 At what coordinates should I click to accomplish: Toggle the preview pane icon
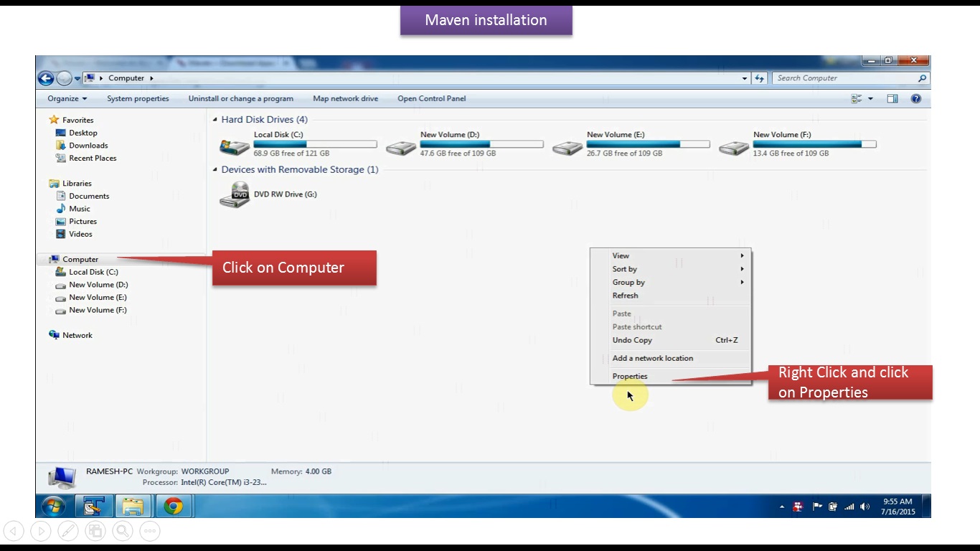892,98
